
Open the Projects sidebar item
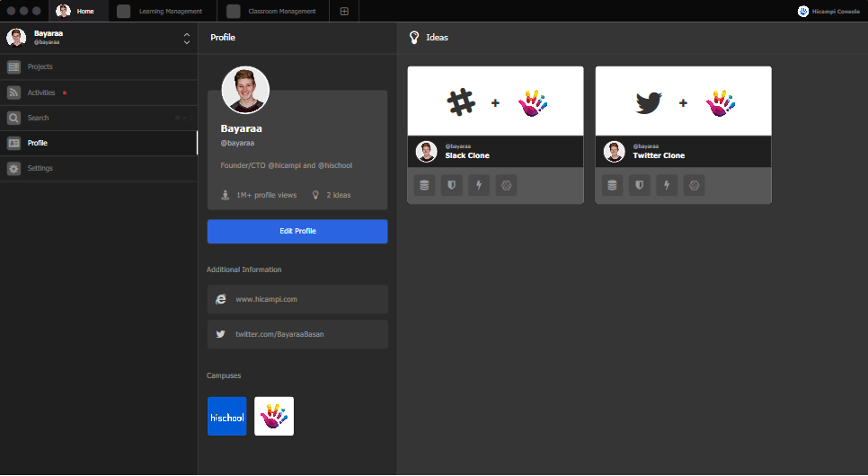click(40, 67)
